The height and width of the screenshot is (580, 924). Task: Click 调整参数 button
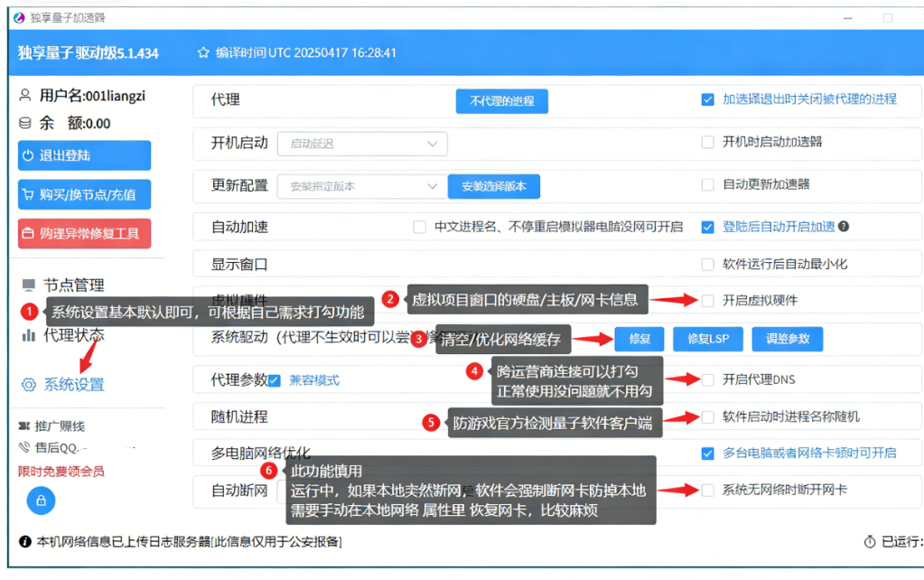click(x=788, y=339)
